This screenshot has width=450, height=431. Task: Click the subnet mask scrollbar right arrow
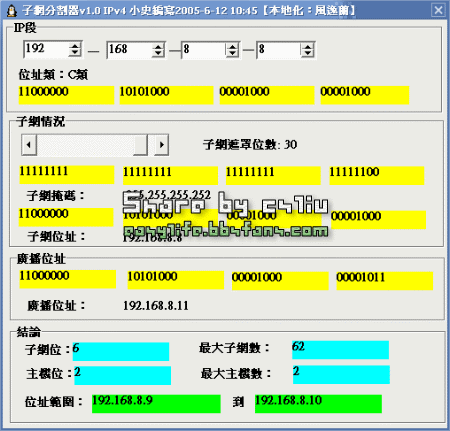[x=162, y=145]
